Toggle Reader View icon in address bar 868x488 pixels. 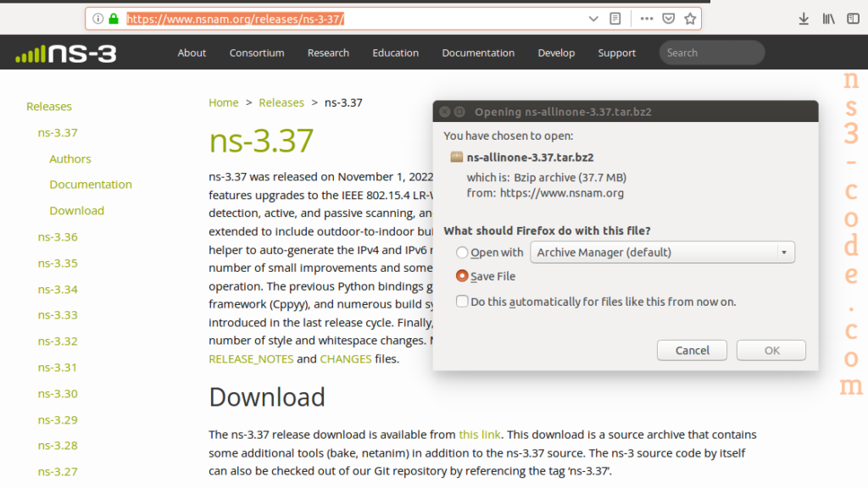615,19
